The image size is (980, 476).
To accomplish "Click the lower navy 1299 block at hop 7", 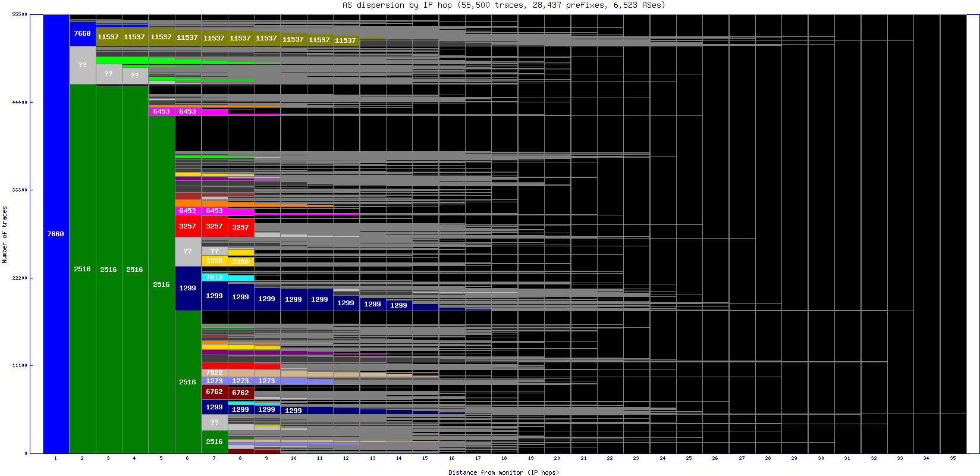I will (215, 407).
